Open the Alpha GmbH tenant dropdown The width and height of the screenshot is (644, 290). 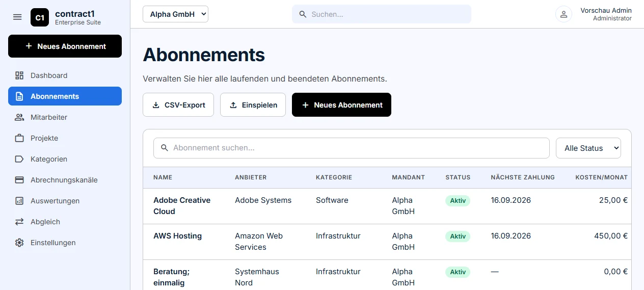pos(176,14)
